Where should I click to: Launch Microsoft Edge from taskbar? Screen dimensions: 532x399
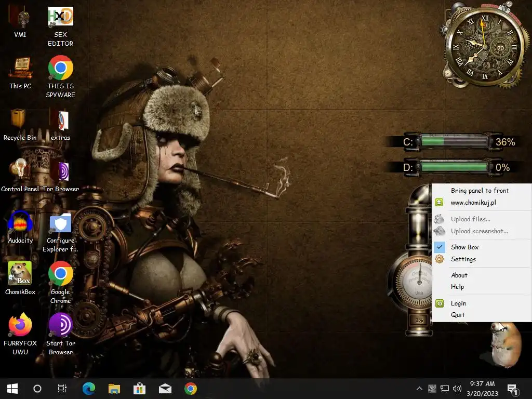tap(89, 389)
